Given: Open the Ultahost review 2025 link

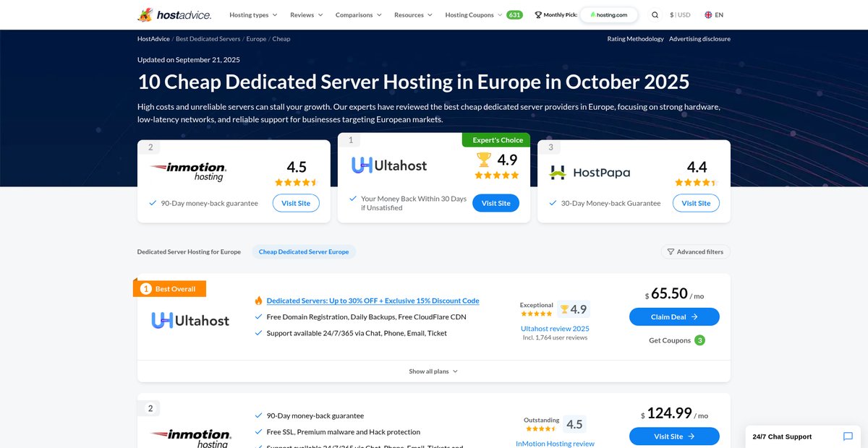Looking at the screenshot, I should point(555,328).
